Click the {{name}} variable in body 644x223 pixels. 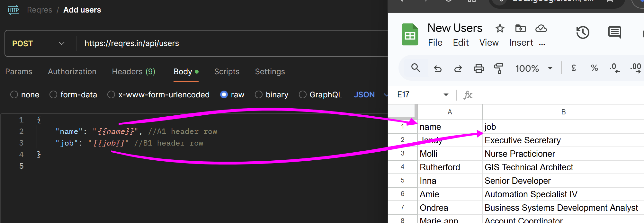point(116,132)
